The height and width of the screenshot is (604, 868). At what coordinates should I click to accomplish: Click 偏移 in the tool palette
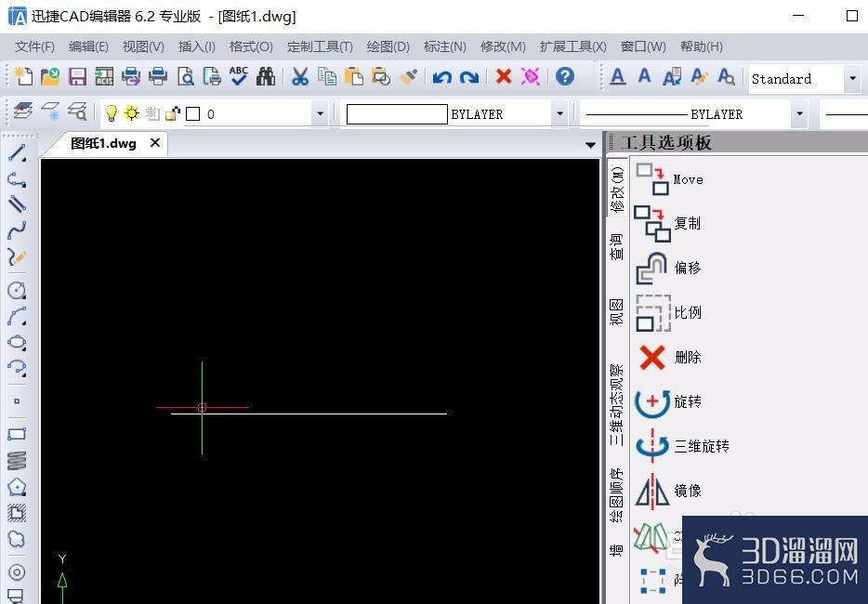667,268
